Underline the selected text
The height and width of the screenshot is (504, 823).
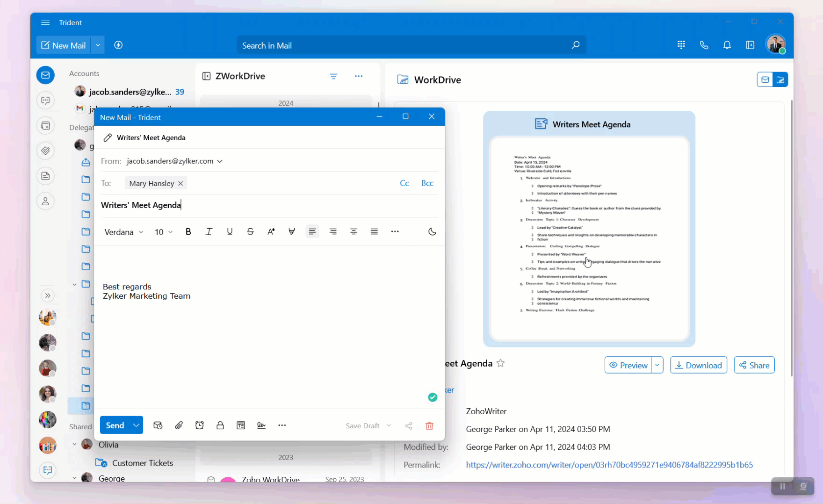(x=230, y=232)
